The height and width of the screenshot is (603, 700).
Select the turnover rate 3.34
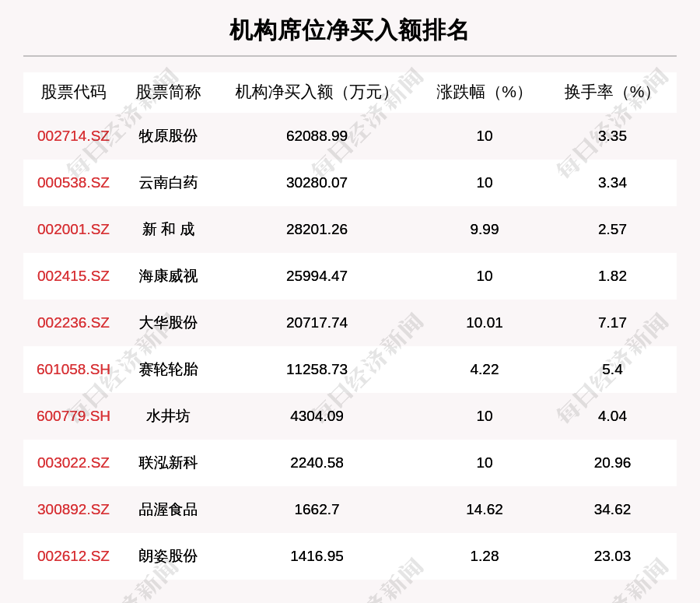[x=613, y=183]
